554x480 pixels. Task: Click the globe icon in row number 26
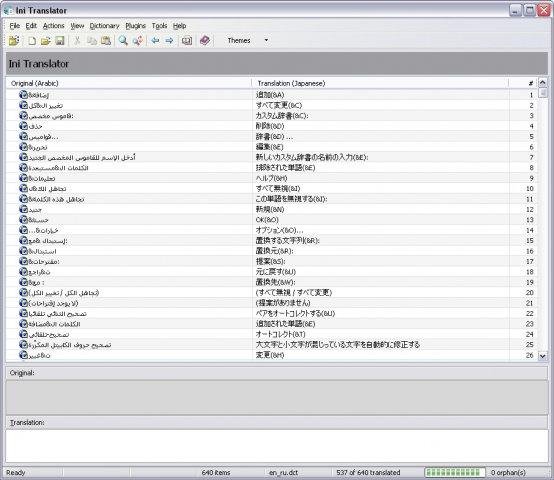[x=23, y=355]
